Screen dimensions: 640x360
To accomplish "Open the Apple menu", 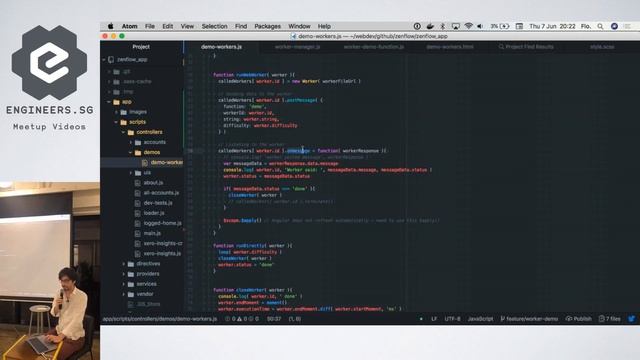I will pyautogui.click(x=111, y=26).
